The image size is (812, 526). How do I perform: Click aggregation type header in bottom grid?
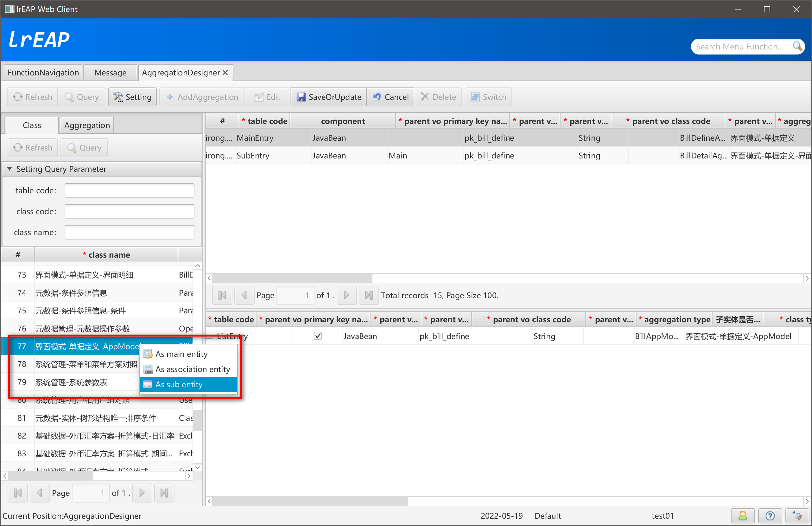(674, 319)
